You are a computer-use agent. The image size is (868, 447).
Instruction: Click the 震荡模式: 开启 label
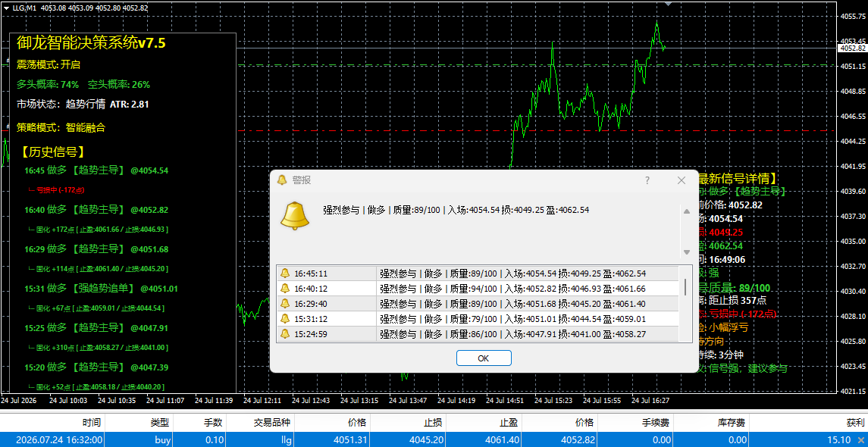pos(49,64)
